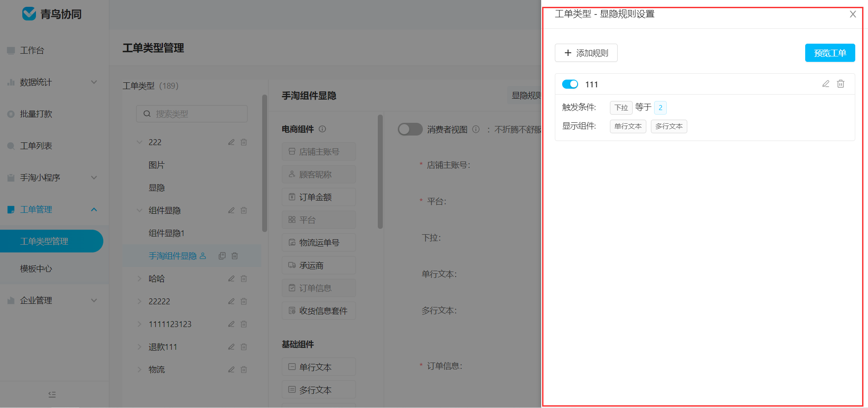Add the 订单金额 component
Viewport: 868px width, 408px height.
(319, 197)
